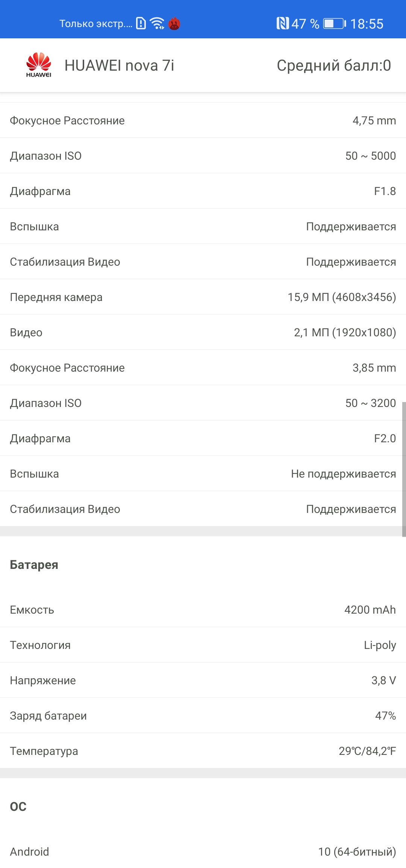
Task: Tap 'Средний балл:0' score label
Action: click(x=334, y=65)
